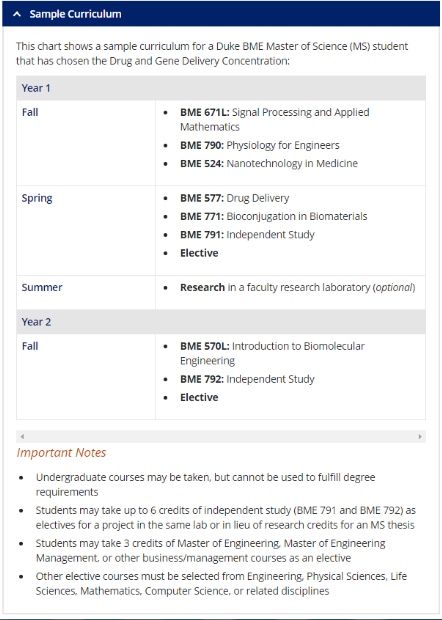442x620 pixels.
Task: Click BME 792 Independent Study entry
Action: 247,379
